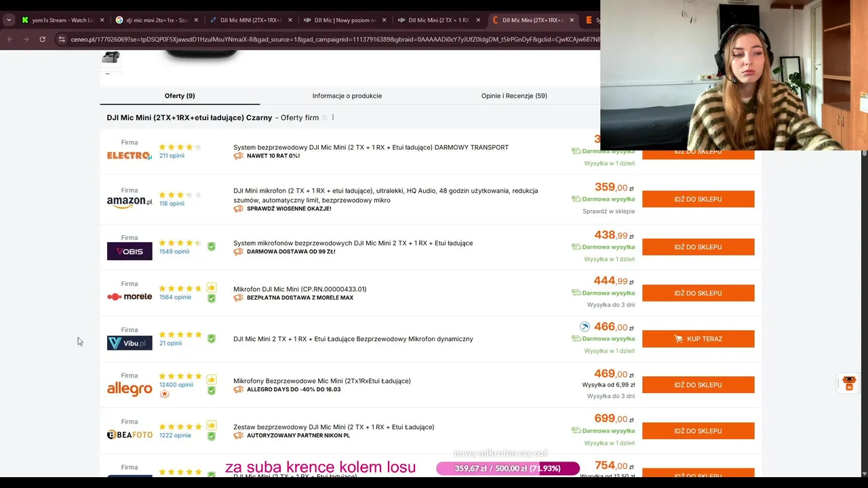Open Vobis offer System mikrofonów bezprzewodowych
Viewport: 868px width, 488px height.
(x=353, y=243)
